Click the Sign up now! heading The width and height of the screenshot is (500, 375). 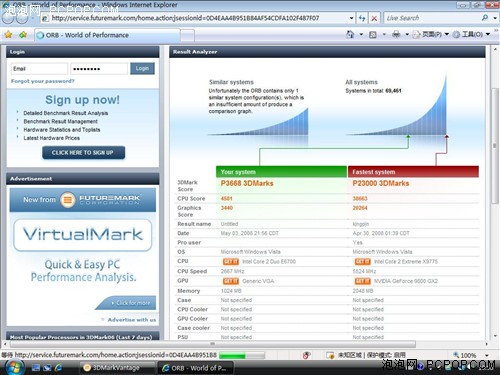click(82, 100)
